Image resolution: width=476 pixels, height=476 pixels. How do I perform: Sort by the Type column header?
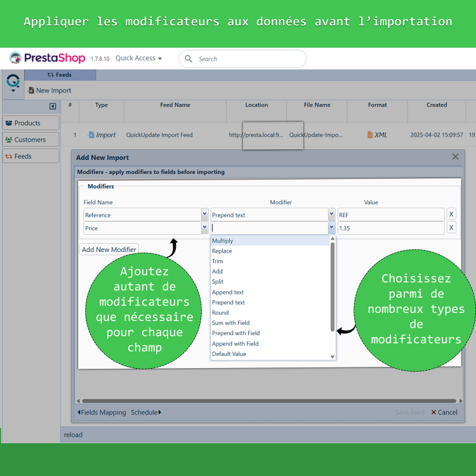pyautogui.click(x=102, y=105)
